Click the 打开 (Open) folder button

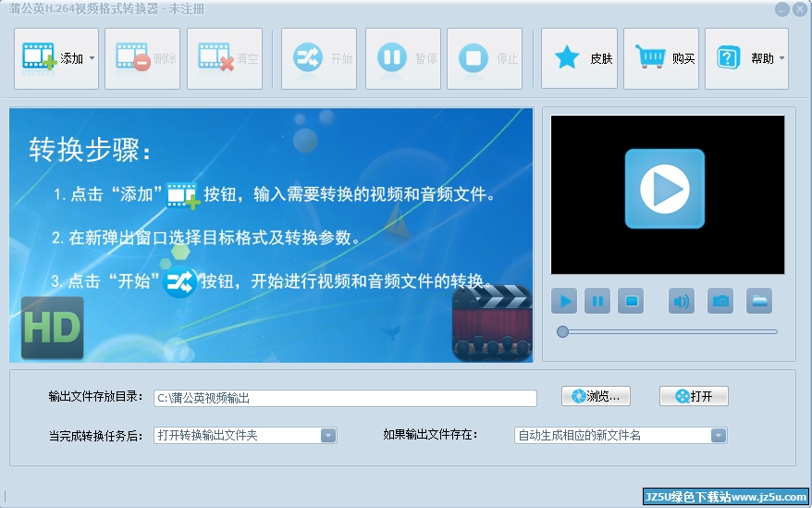[694, 397]
